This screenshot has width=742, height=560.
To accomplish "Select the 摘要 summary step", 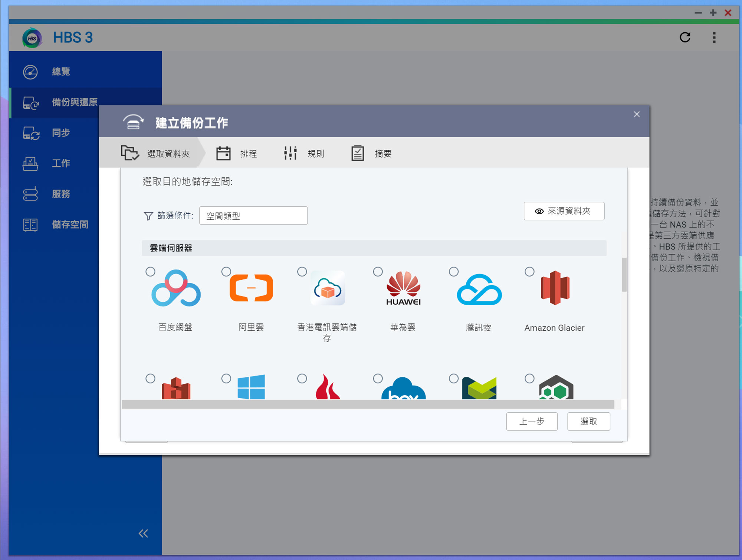I will tap(372, 153).
